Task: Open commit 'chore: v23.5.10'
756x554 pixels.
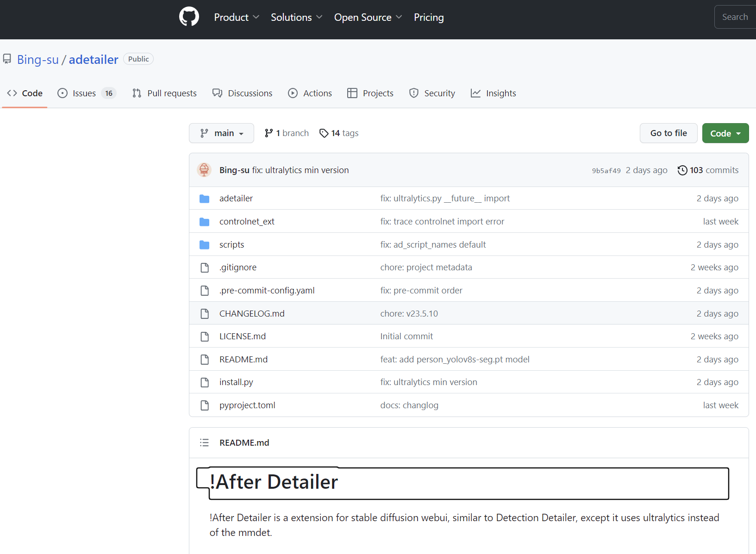Action: coord(409,313)
